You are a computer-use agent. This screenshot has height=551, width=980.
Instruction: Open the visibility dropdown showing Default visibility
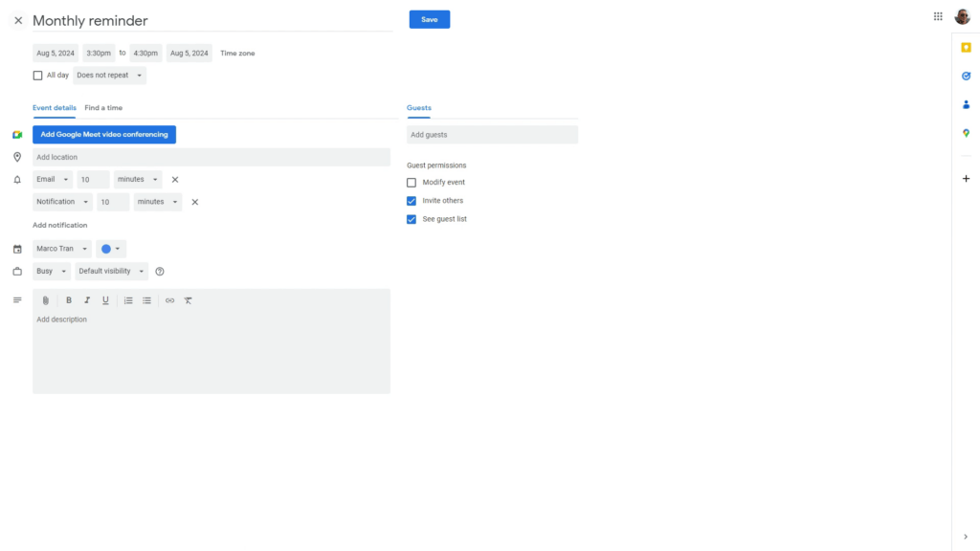(110, 271)
